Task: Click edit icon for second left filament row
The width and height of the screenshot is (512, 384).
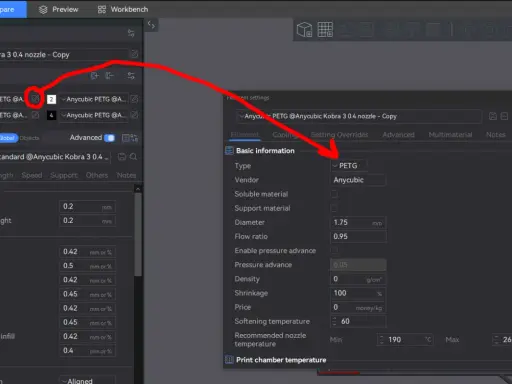Action: [x=35, y=115]
